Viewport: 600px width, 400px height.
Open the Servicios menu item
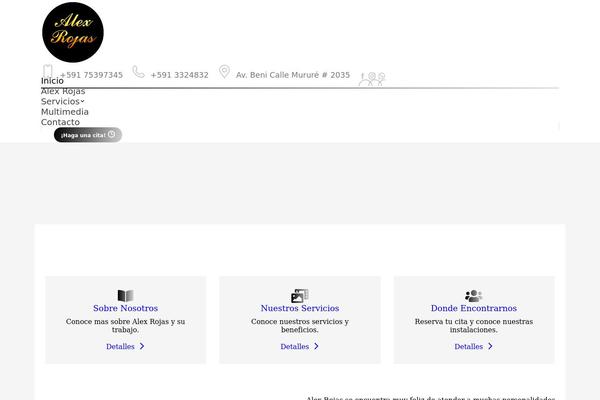60,101
